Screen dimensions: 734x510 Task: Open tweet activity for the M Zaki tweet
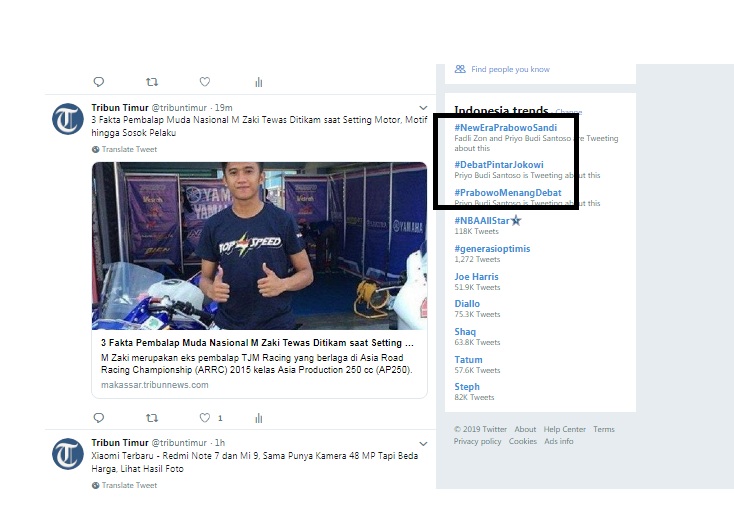[259, 417]
